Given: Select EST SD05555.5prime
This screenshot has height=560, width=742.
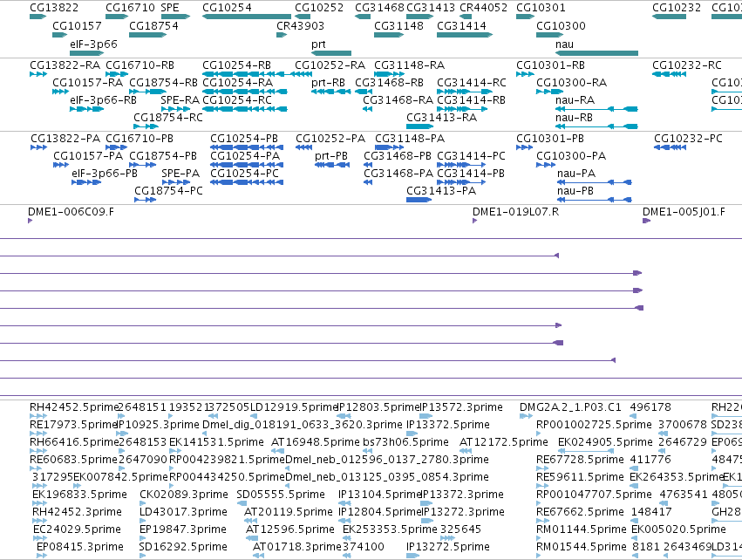Looking at the screenshot, I should pos(281,495).
